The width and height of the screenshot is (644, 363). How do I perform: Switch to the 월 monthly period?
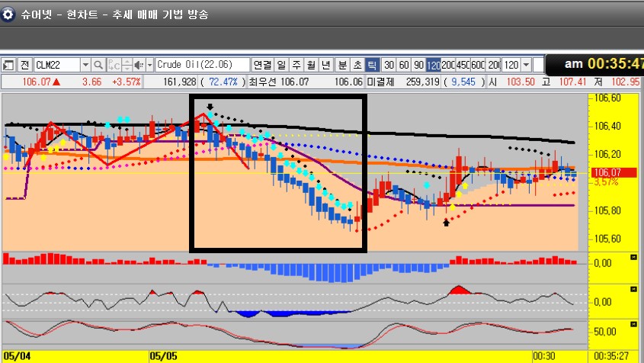pos(311,65)
